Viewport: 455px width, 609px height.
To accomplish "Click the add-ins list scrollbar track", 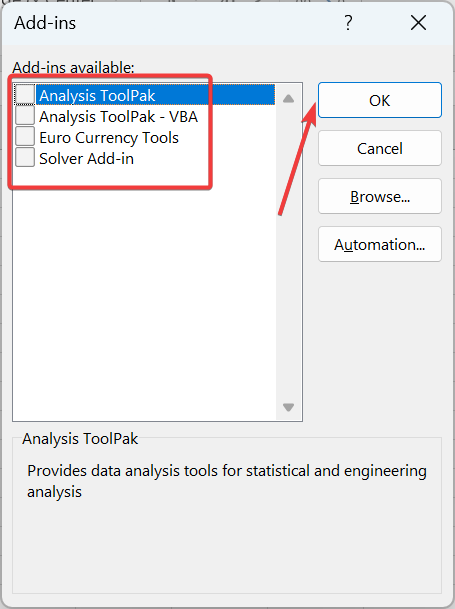I will 288,252.
